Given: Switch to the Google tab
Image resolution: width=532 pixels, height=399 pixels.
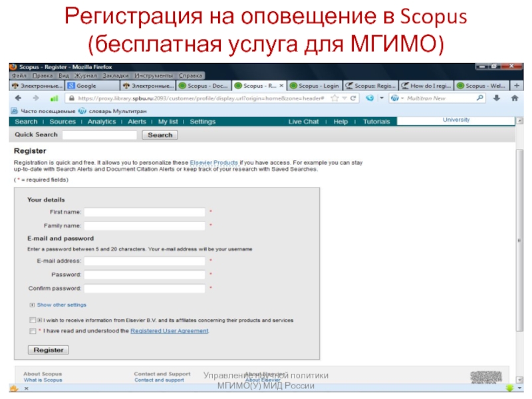Looking at the screenshot, I should [92, 86].
